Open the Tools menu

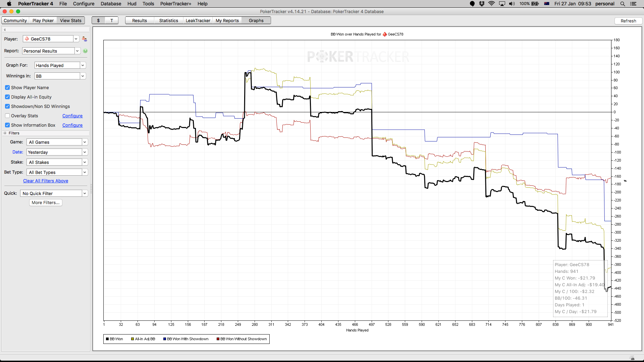point(148,4)
